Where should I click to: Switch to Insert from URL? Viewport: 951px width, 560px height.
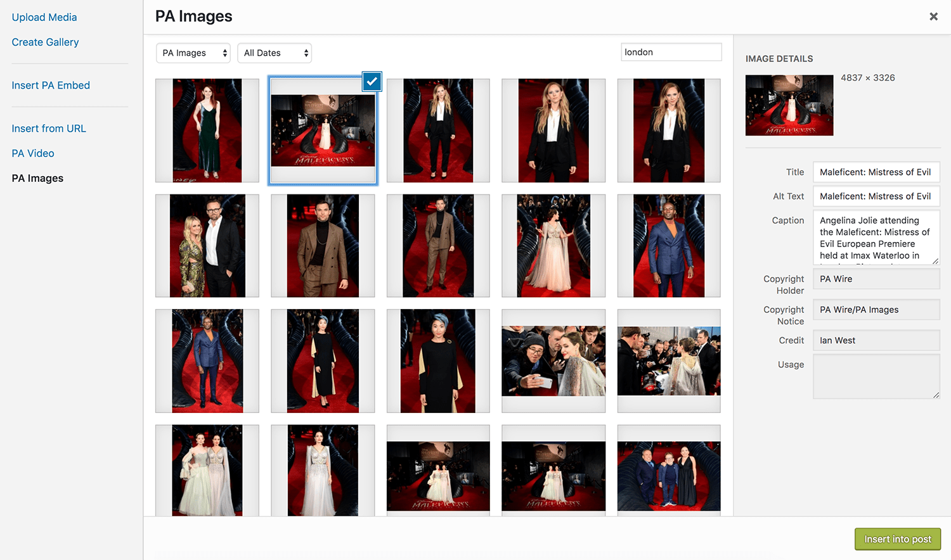(x=48, y=128)
